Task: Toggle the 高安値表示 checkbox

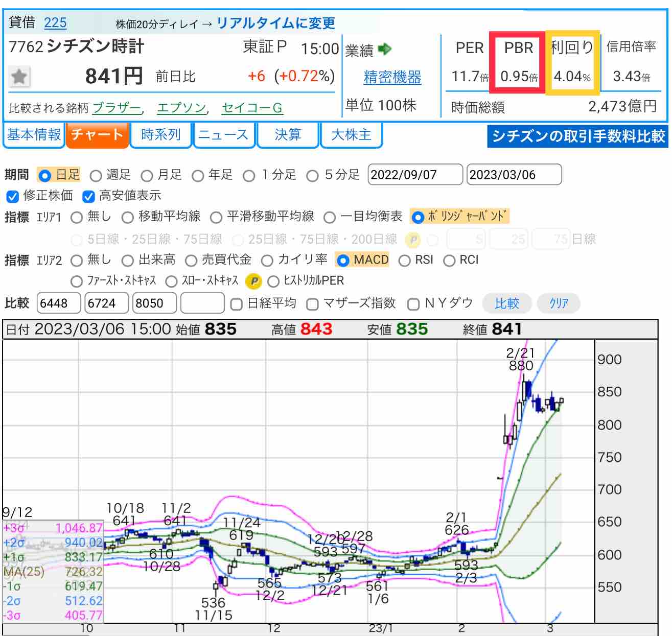Action: tap(88, 196)
